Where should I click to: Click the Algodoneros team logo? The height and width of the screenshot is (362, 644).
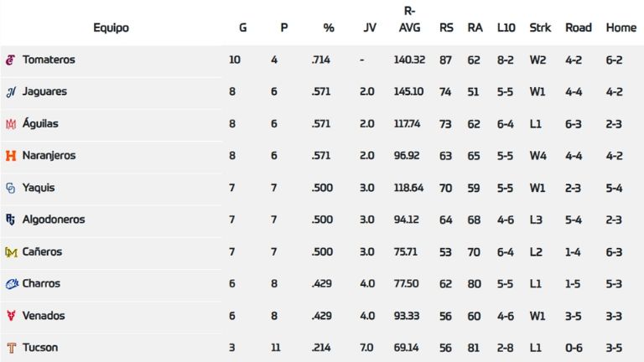click(x=11, y=220)
